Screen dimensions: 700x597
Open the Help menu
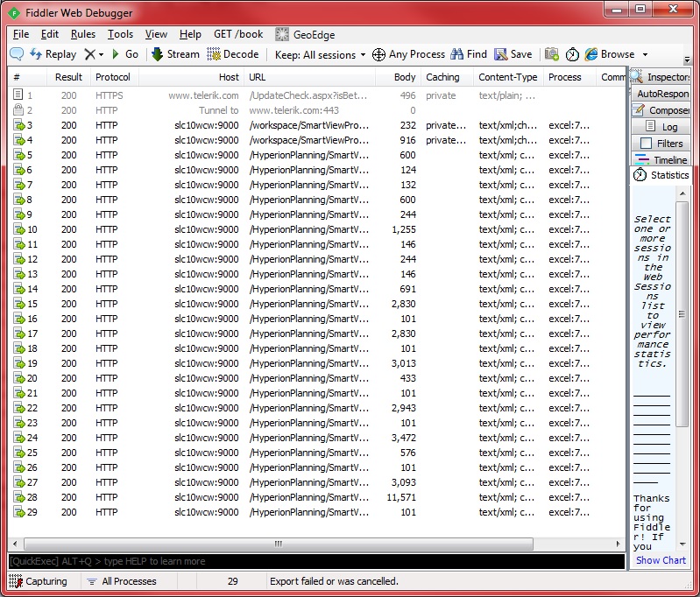pos(190,34)
